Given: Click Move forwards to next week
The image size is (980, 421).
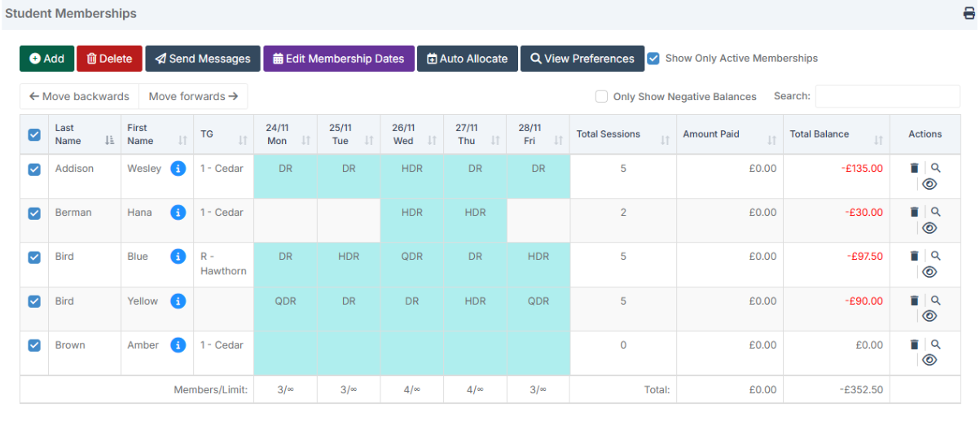Looking at the screenshot, I should click(x=193, y=96).
